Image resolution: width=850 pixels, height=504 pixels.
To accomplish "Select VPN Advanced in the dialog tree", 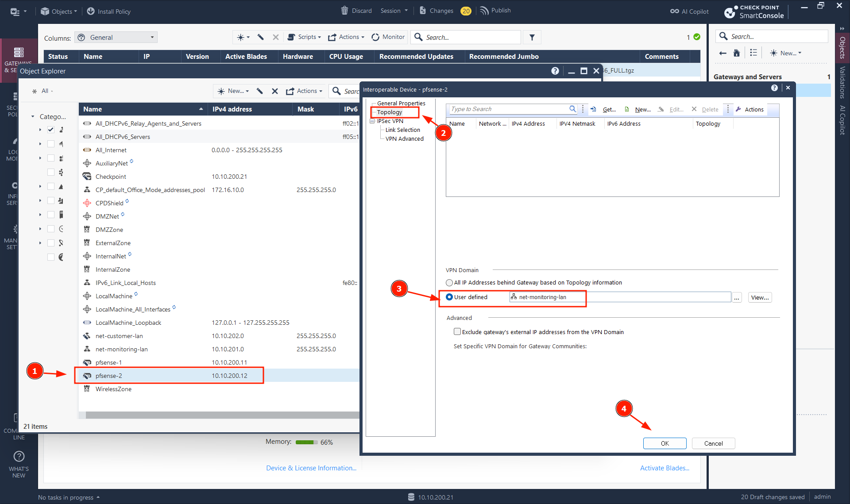I will (x=405, y=139).
